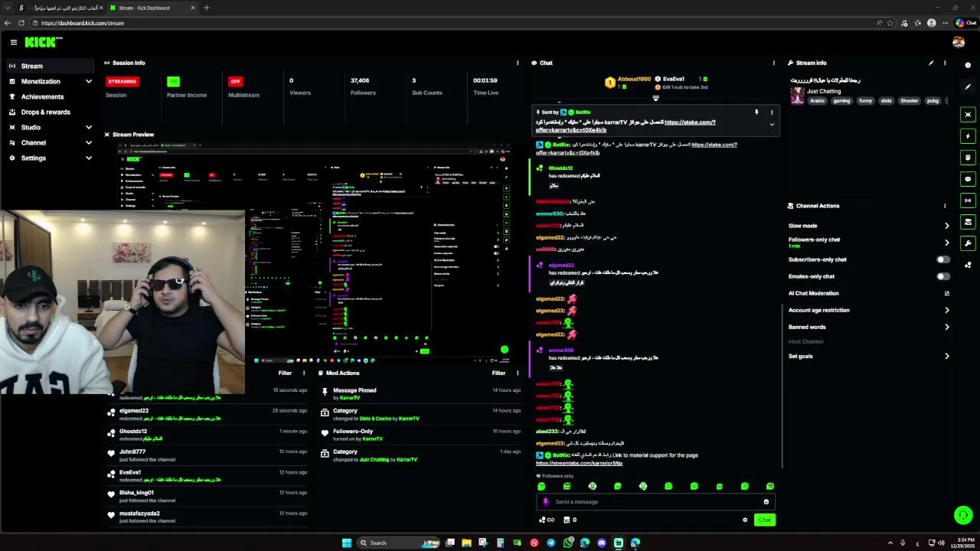
Task: Click the shop icon showing 0
Action: (x=569, y=520)
